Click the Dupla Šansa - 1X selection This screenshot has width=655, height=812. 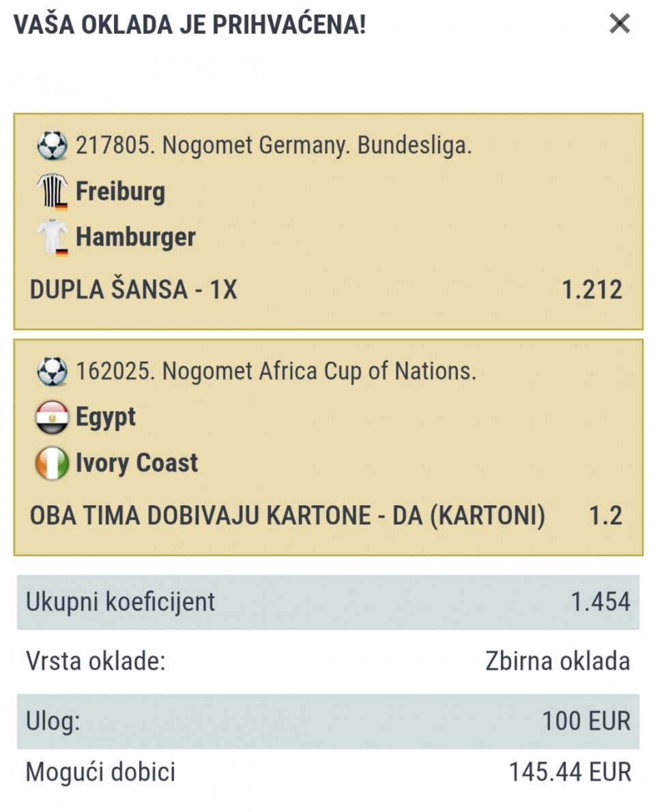(x=133, y=290)
